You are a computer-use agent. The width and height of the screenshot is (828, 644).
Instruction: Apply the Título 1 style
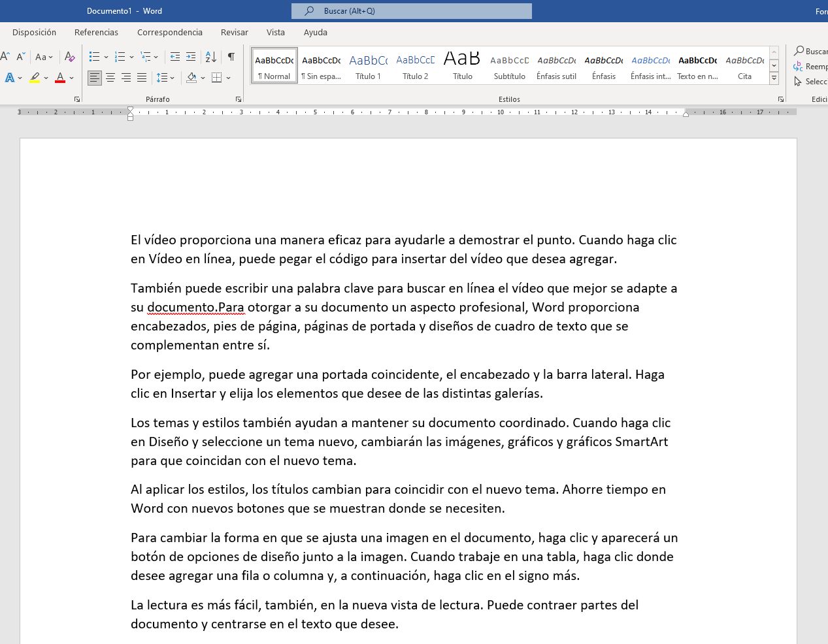point(368,65)
